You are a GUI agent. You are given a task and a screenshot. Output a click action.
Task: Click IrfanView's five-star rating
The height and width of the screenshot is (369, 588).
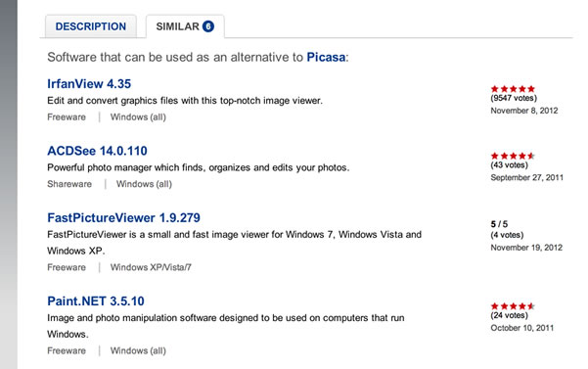[x=513, y=89]
